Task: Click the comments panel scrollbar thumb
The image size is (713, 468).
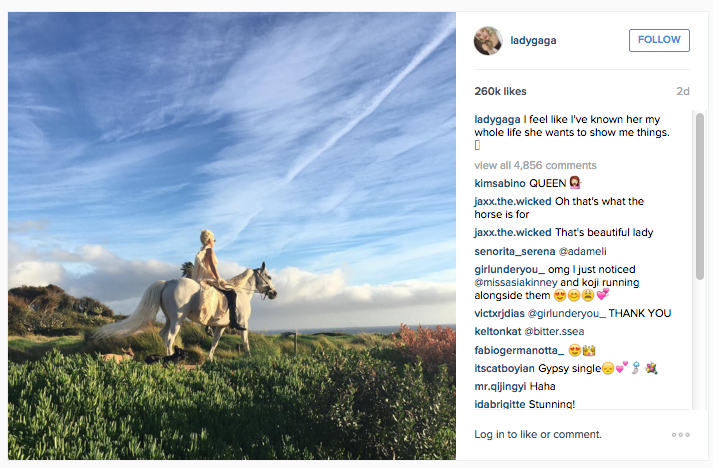Action: [700, 196]
